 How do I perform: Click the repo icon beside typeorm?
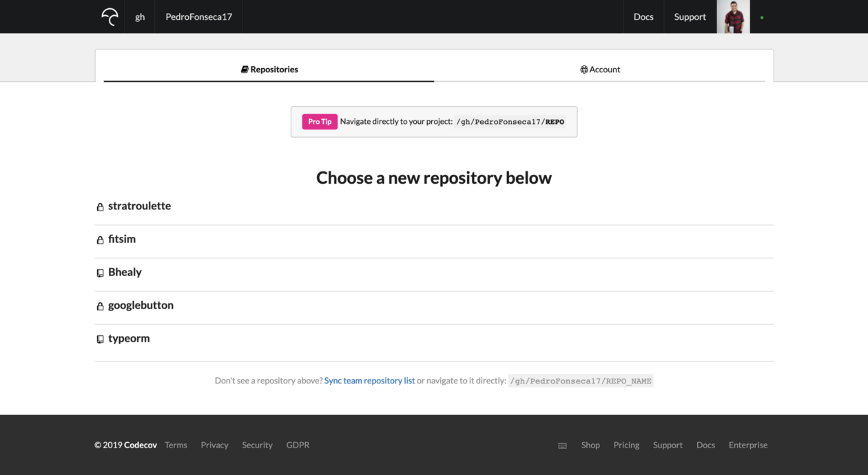[100, 339]
